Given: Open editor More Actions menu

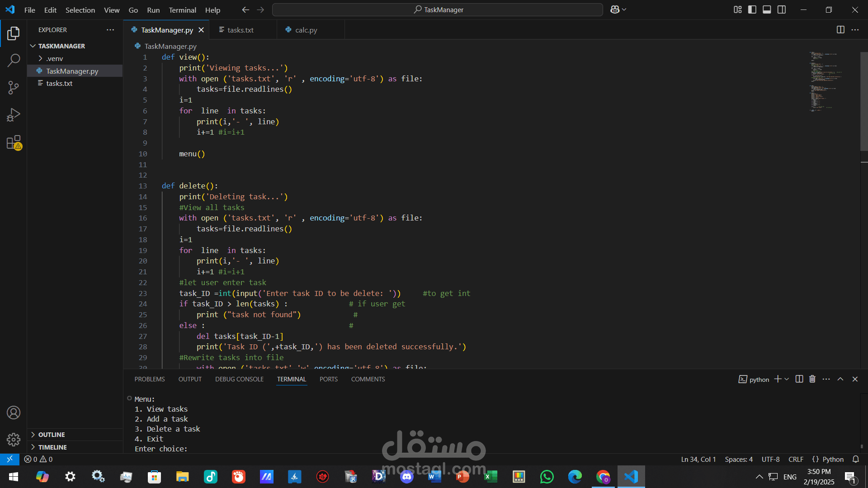Looking at the screenshot, I should coord(855,30).
